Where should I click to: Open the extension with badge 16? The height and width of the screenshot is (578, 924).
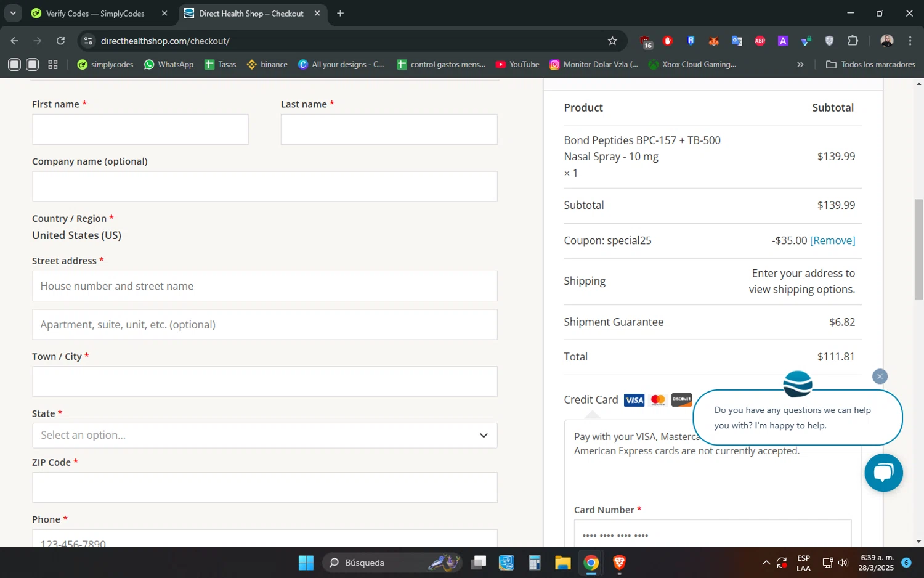tap(645, 41)
